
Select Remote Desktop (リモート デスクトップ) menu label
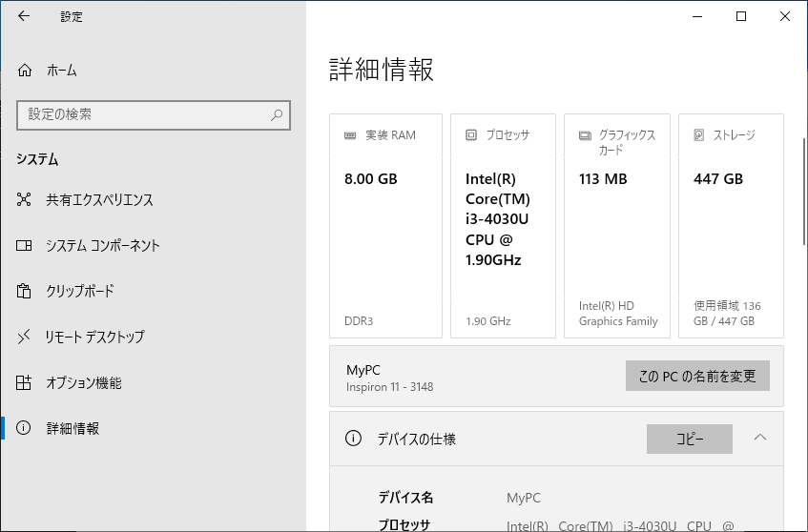click(95, 338)
